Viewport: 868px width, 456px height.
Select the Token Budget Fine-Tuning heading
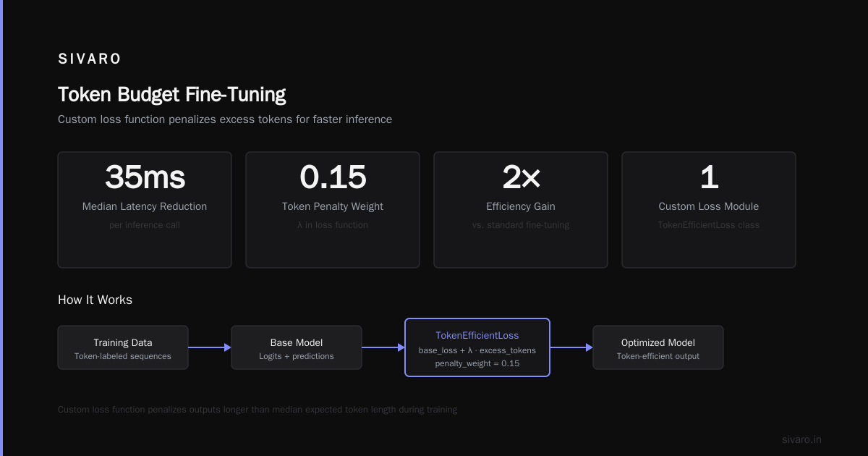[171, 95]
